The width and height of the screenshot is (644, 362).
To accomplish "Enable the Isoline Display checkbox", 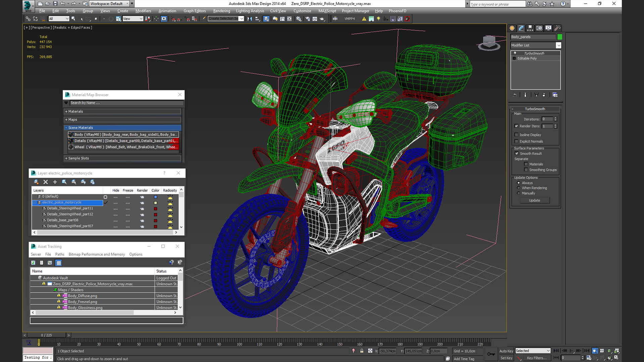I will coord(517,135).
